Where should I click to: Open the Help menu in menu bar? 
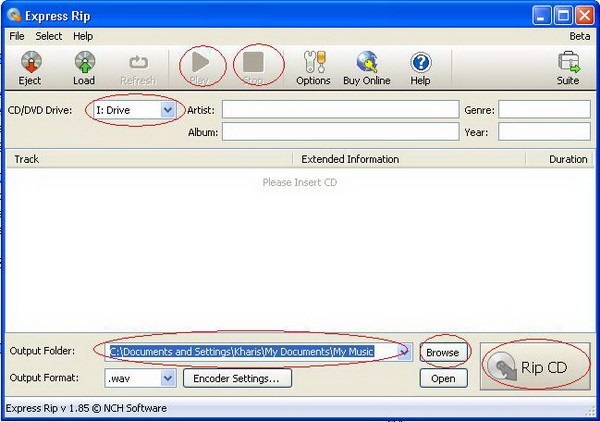pos(83,36)
